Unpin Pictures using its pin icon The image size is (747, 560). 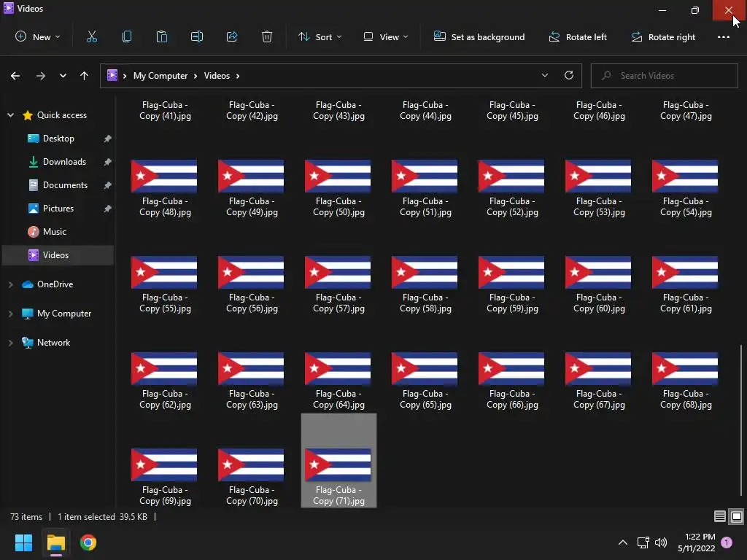click(x=108, y=209)
